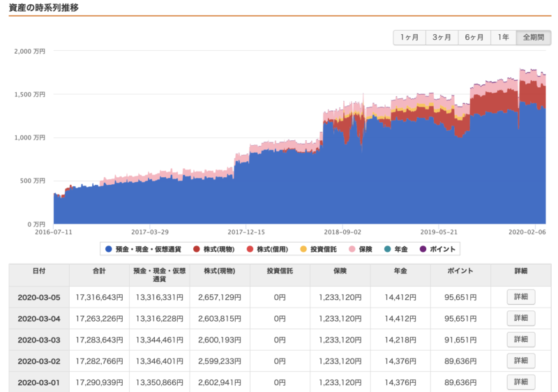Image resolution: width=558 pixels, height=392 pixels.
Task: Click the 合計 column header
Action: [x=99, y=271]
